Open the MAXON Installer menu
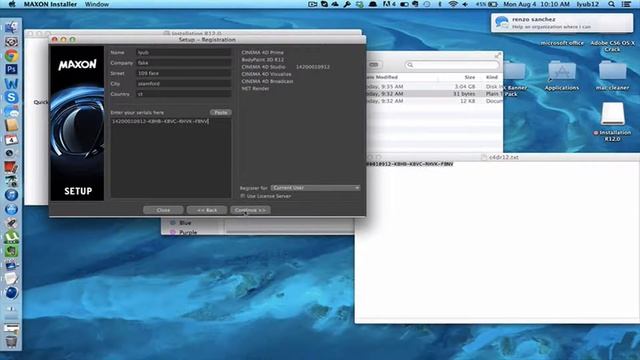This screenshot has height=360, width=640. pyautogui.click(x=50, y=4)
